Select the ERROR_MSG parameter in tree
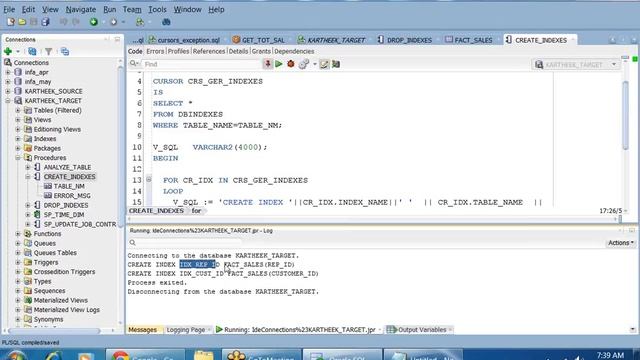The image size is (640, 360). 72,196
